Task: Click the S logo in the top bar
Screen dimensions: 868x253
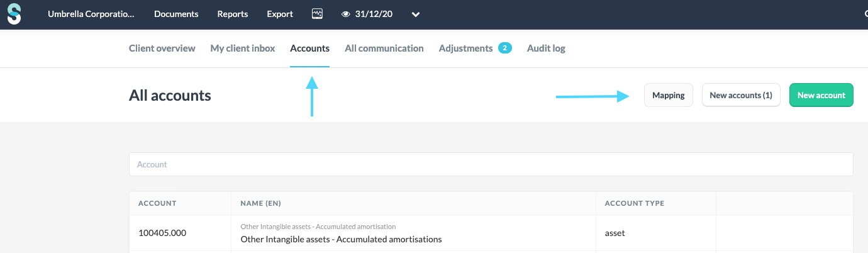Action: coord(14,14)
